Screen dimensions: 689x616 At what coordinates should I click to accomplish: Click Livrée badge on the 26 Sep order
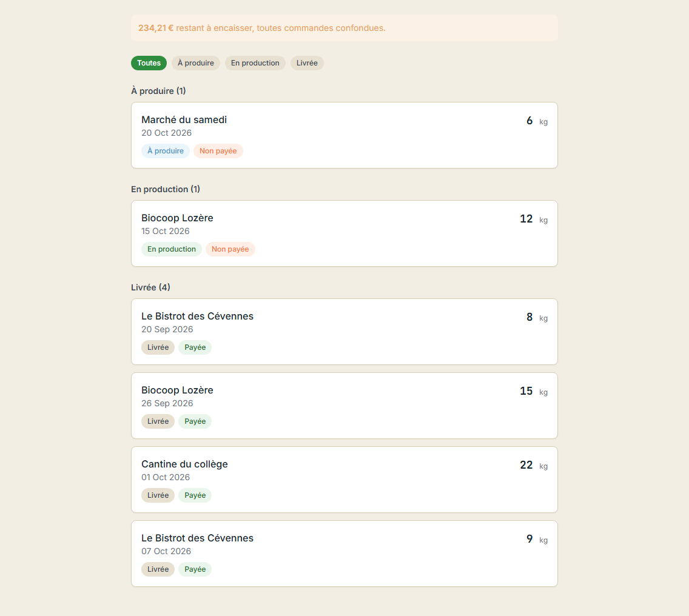pos(158,421)
